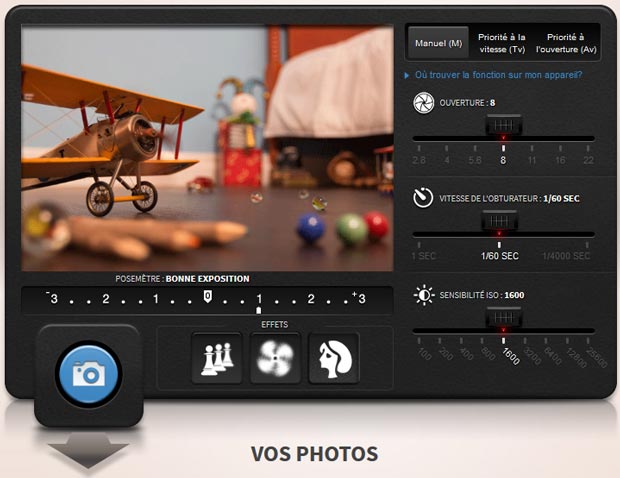Click the shutter speed slider handle

pos(499,221)
